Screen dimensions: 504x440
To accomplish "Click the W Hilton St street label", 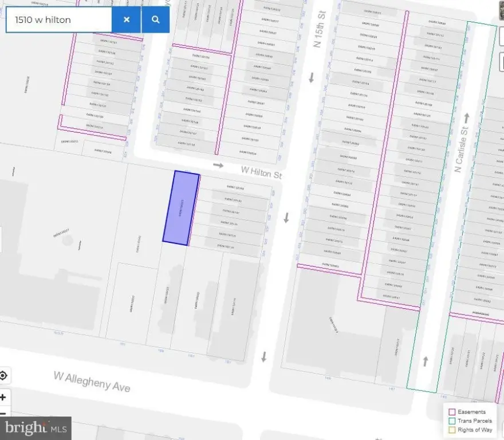I will pos(262,172).
